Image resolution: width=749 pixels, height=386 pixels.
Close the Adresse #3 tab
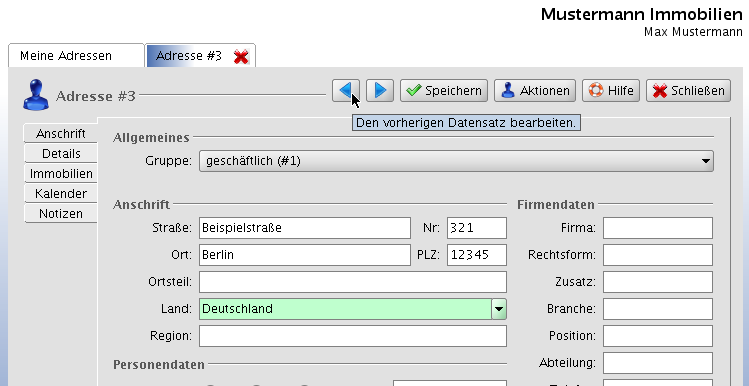click(241, 57)
